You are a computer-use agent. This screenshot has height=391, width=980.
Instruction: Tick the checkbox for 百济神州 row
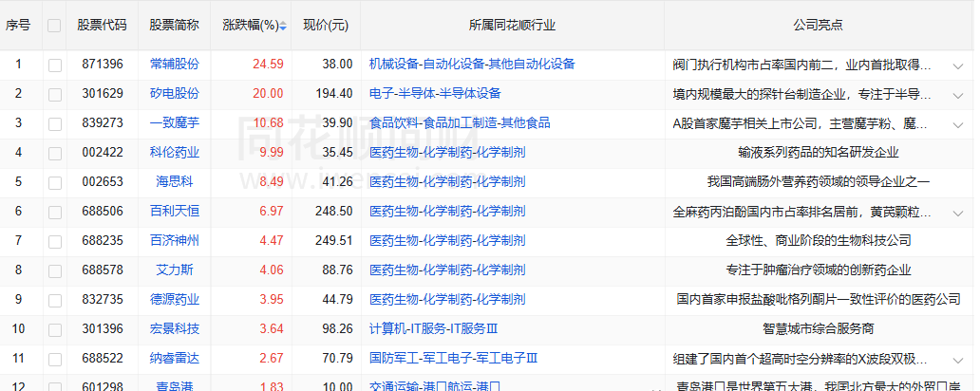pyautogui.click(x=54, y=241)
